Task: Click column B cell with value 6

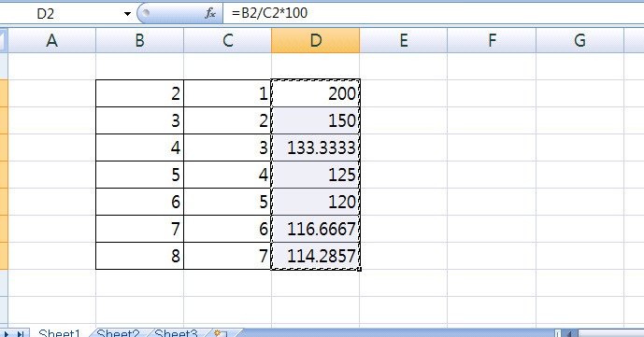Action: (139, 202)
